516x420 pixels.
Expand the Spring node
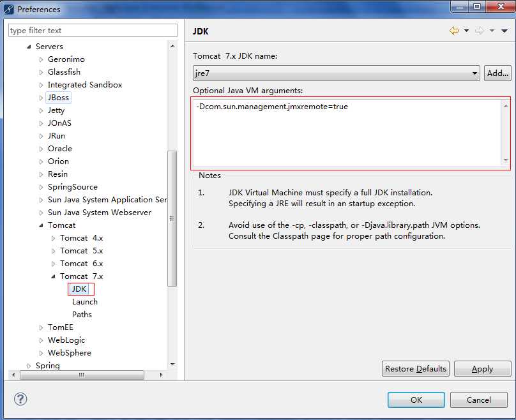pyautogui.click(x=29, y=366)
